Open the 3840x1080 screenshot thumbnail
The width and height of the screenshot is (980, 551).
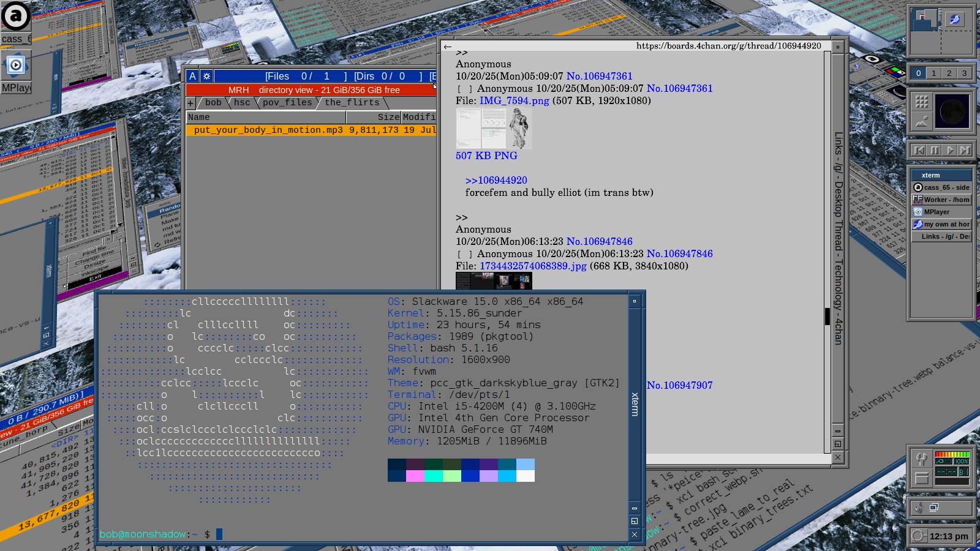494,281
